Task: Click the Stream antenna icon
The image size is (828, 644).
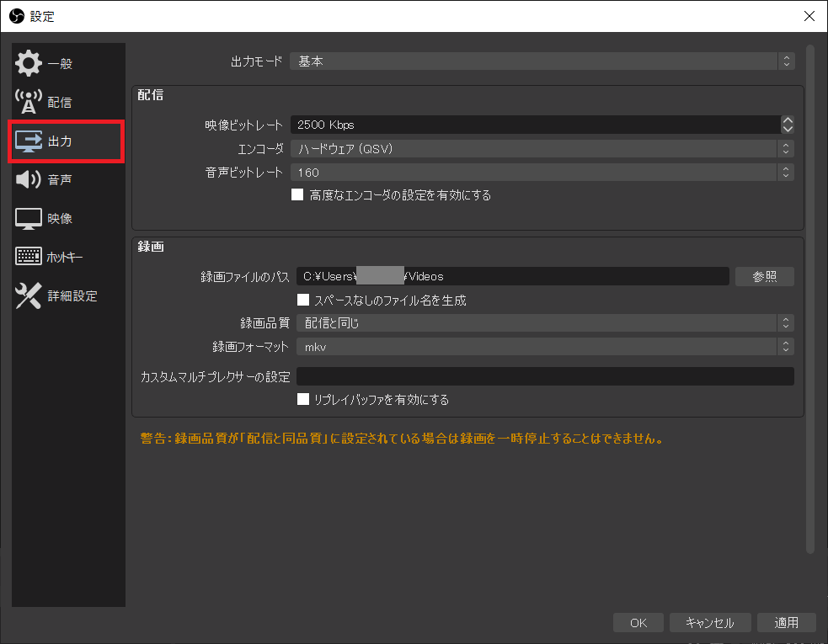Action: point(29,102)
